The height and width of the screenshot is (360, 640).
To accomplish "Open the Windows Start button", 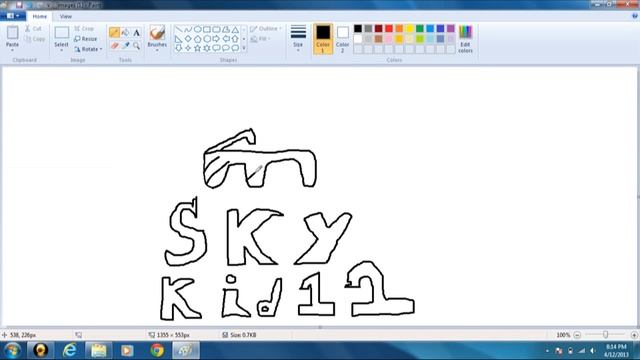I will coord(12,350).
